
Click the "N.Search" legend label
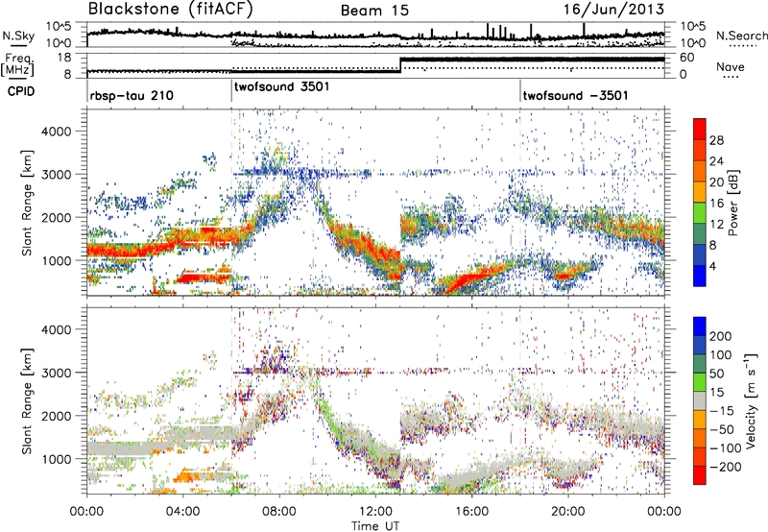tap(741, 36)
